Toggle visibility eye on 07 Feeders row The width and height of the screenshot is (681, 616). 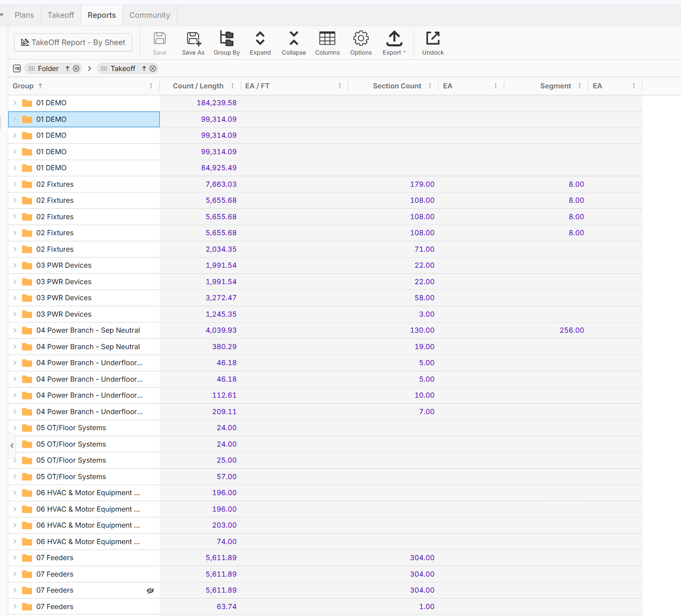pos(150,590)
